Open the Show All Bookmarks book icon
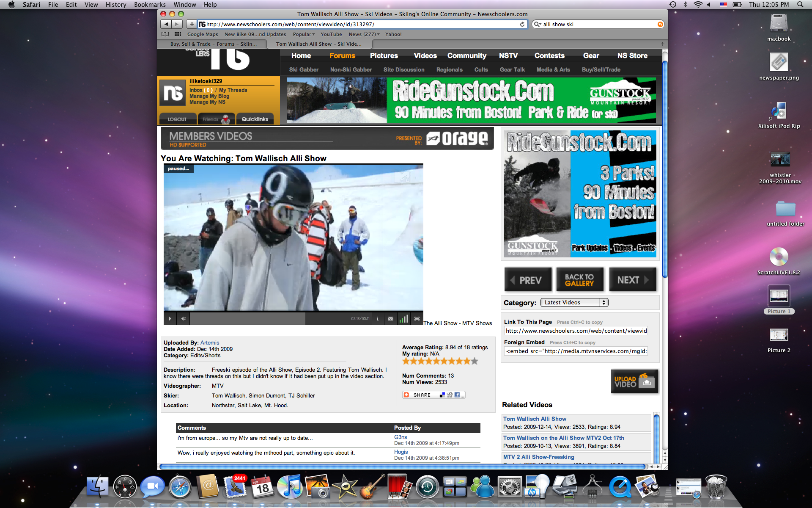 tap(165, 34)
